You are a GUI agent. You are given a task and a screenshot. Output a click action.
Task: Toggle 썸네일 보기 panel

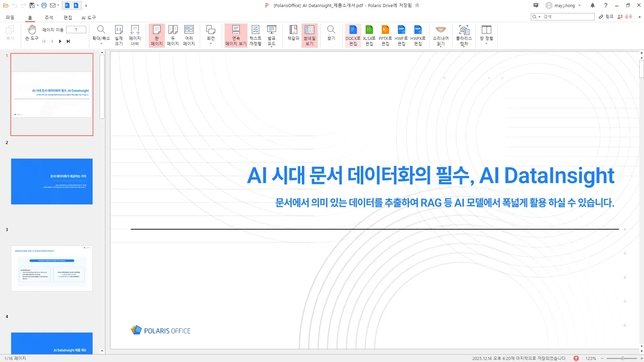(309, 35)
